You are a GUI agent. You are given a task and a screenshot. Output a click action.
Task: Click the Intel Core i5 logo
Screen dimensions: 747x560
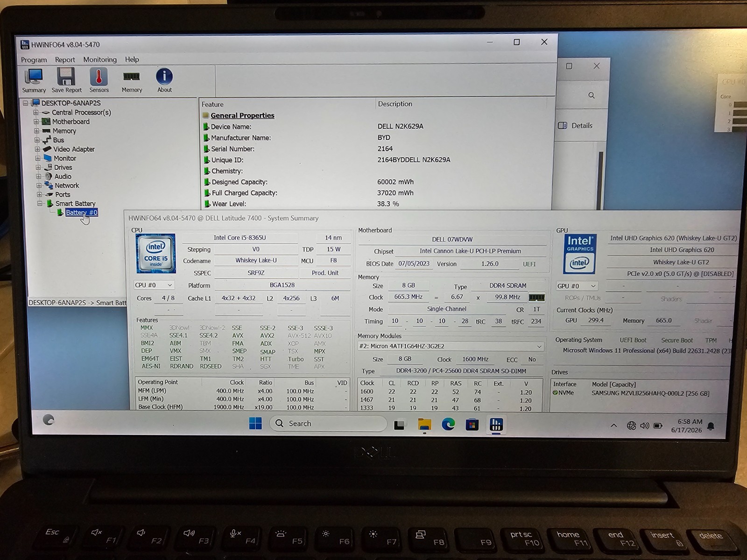(155, 253)
